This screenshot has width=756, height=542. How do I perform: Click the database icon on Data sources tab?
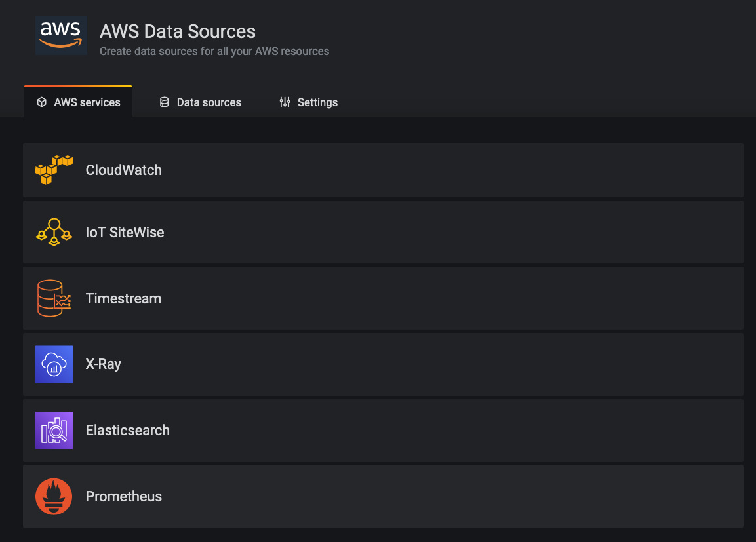165,102
